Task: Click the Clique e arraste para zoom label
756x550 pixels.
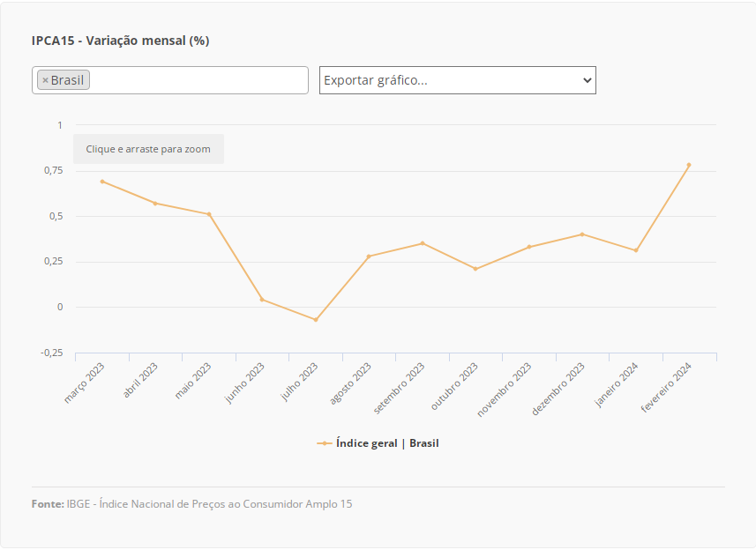Action: pos(148,149)
